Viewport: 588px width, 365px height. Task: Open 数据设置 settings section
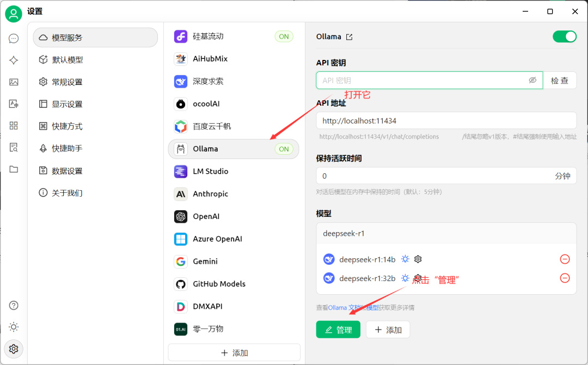pos(95,171)
